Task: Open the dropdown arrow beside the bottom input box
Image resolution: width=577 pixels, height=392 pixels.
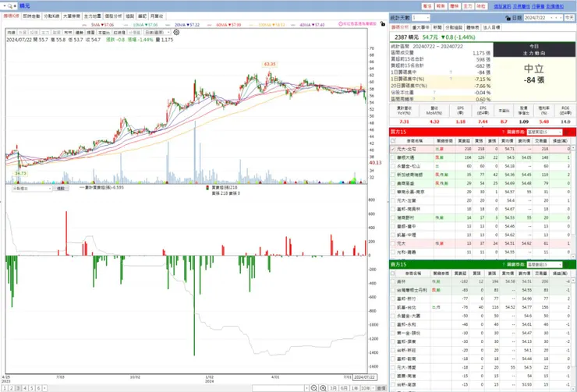Action: tap(306, 388)
